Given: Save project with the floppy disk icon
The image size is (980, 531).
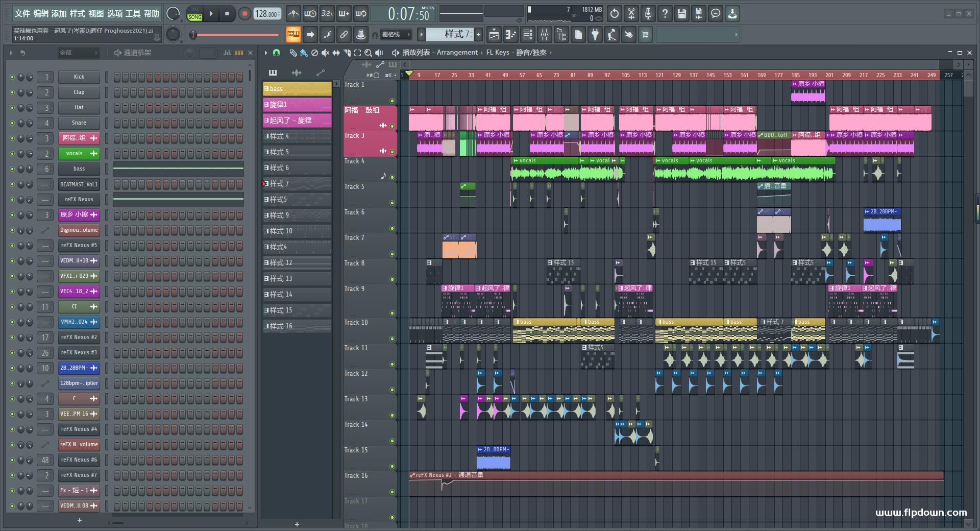Looking at the screenshot, I should (x=682, y=14).
